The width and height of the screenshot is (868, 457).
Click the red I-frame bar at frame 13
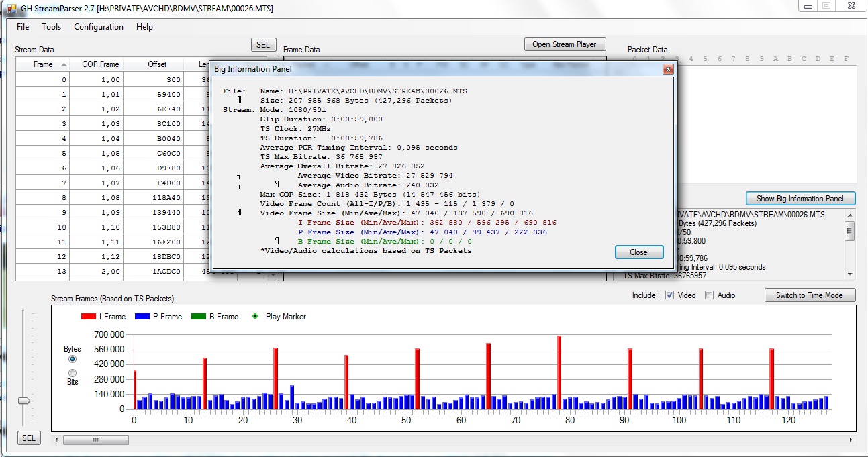pos(205,384)
